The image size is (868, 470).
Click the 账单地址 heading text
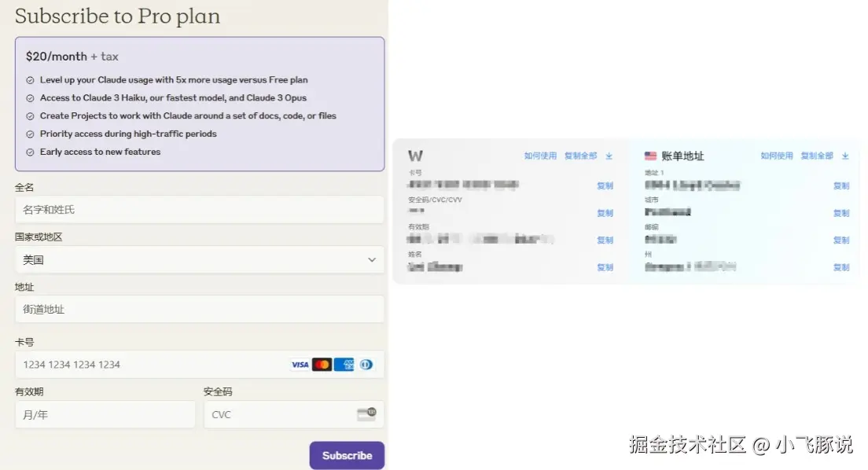click(682, 156)
